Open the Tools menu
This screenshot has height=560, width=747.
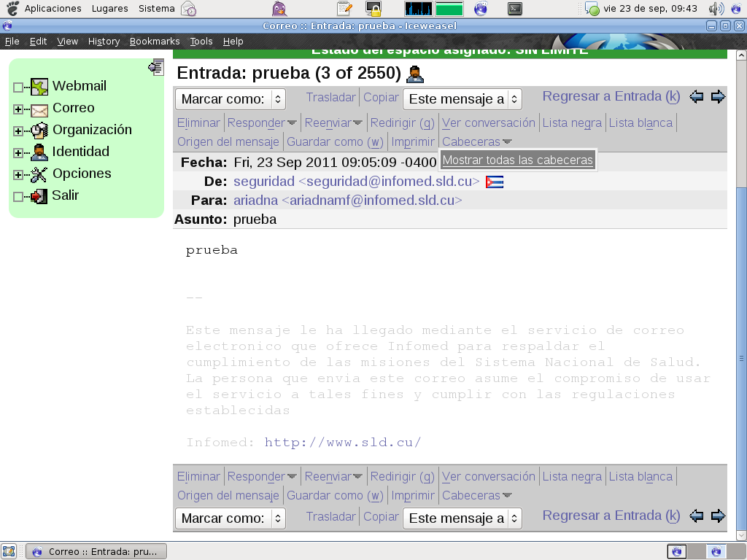tap(201, 42)
